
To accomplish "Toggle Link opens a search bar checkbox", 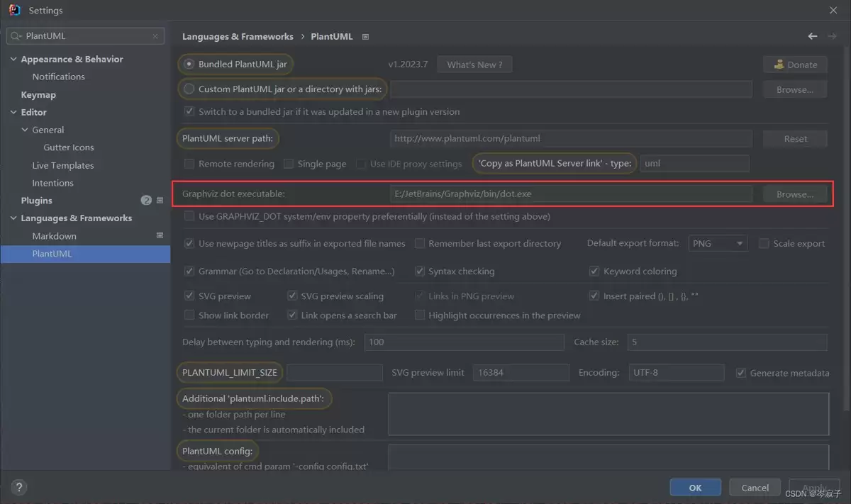I will 291,315.
